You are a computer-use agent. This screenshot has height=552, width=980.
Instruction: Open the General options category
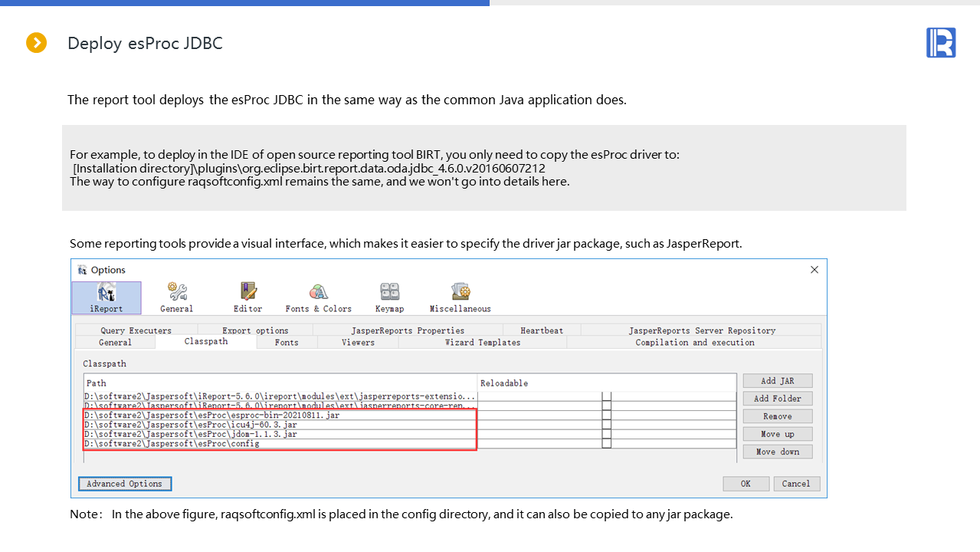click(177, 297)
